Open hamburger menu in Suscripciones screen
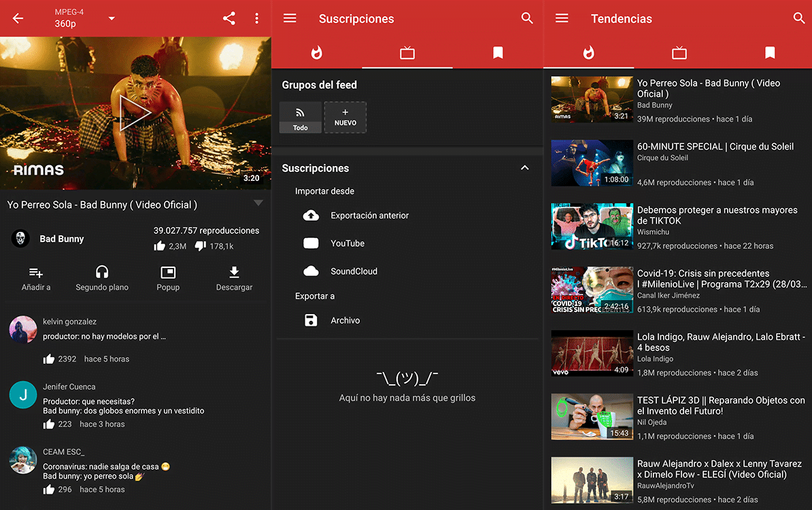The width and height of the screenshot is (812, 510). pyautogui.click(x=290, y=18)
